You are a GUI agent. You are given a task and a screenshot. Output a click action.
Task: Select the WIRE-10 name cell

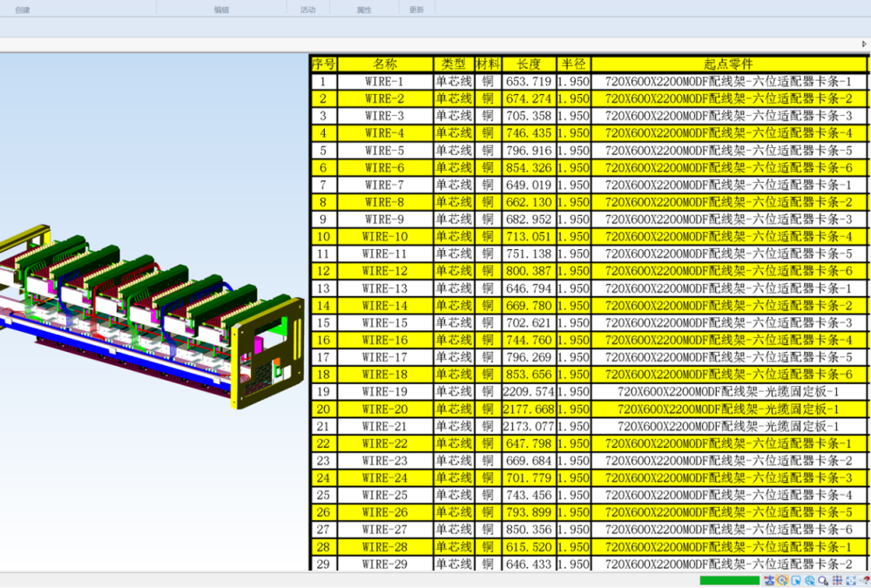[x=384, y=236]
